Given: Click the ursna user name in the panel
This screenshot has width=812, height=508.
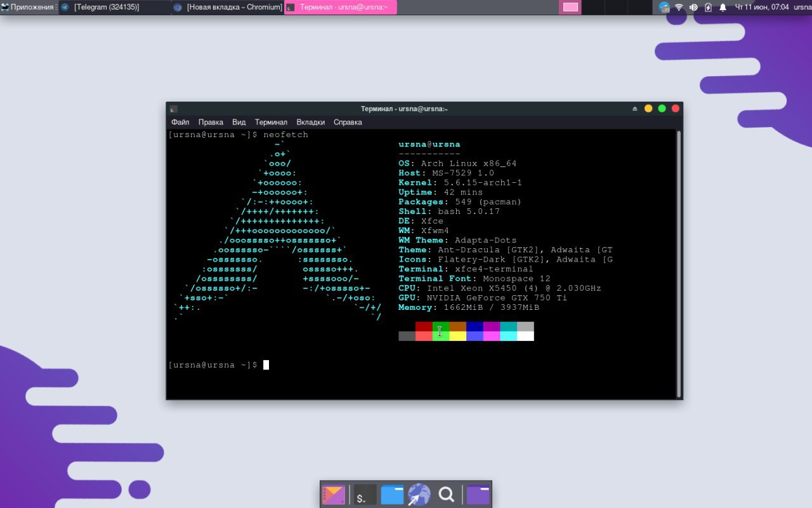Looking at the screenshot, I should click(x=802, y=7).
